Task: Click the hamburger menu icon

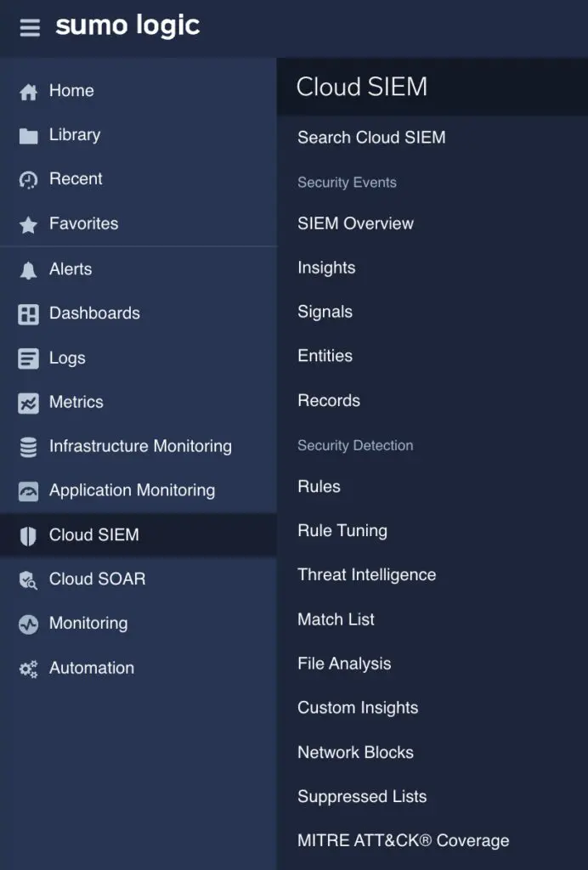Action: (30, 28)
